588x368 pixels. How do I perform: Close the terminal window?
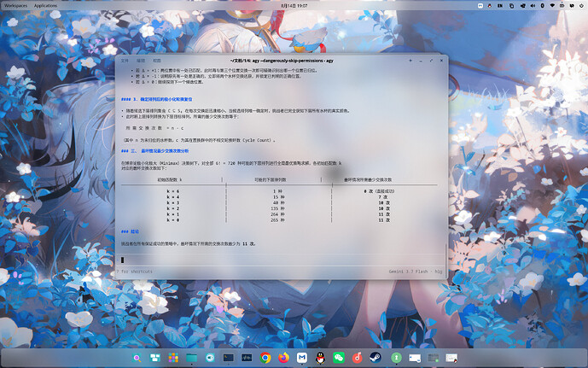441,61
